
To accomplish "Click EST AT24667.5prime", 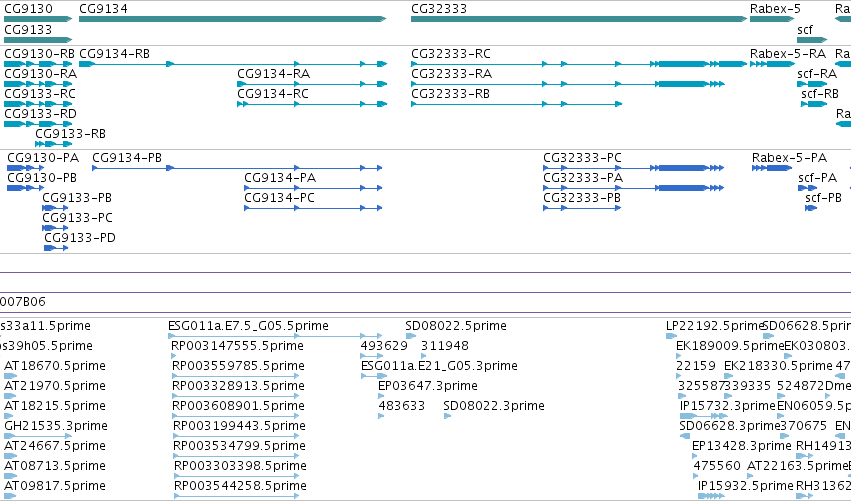I will [x=55, y=446].
